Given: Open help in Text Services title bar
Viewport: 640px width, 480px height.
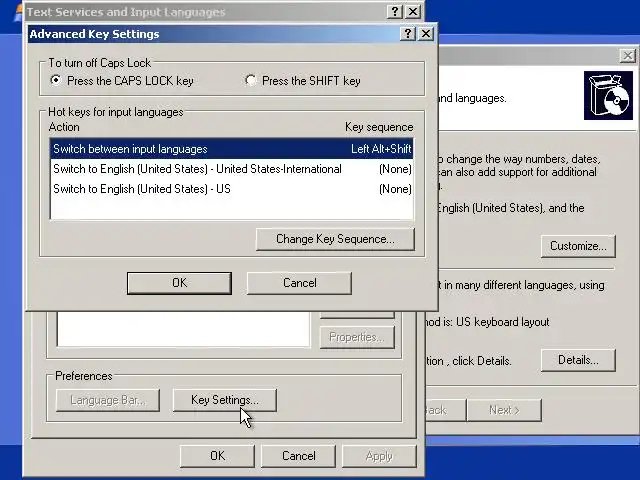Looking at the screenshot, I should coord(395,11).
